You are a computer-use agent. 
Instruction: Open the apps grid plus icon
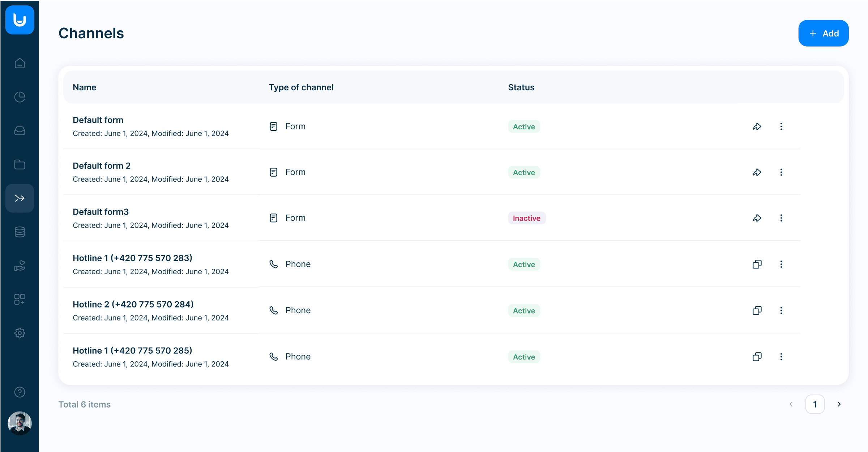[20, 299]
